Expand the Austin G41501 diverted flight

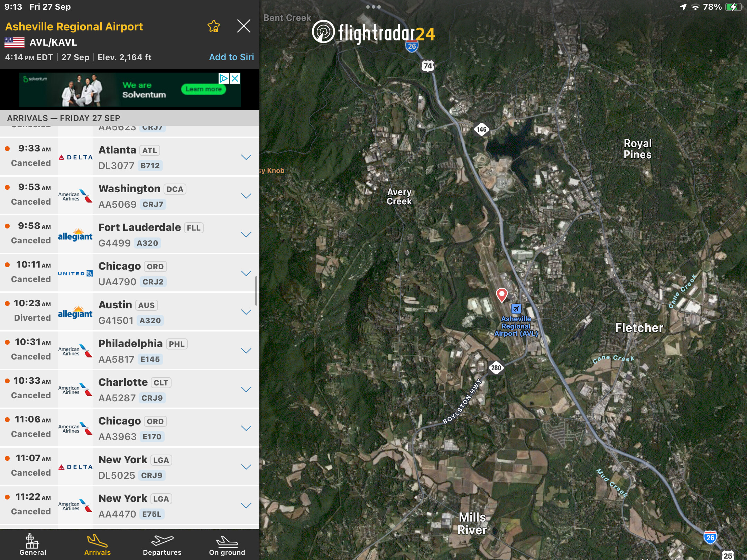tap(246, 312)
